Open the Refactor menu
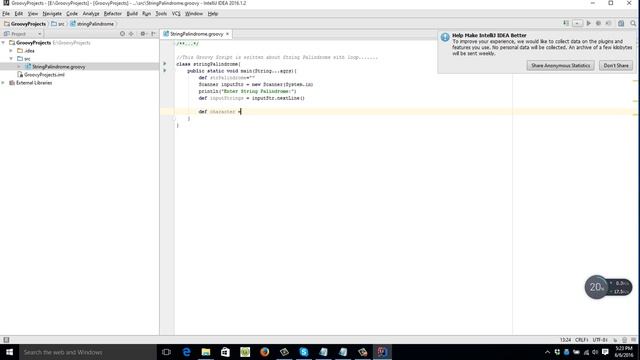The height and width of the screenshot is (360, 640). click(x=113, y=13)
